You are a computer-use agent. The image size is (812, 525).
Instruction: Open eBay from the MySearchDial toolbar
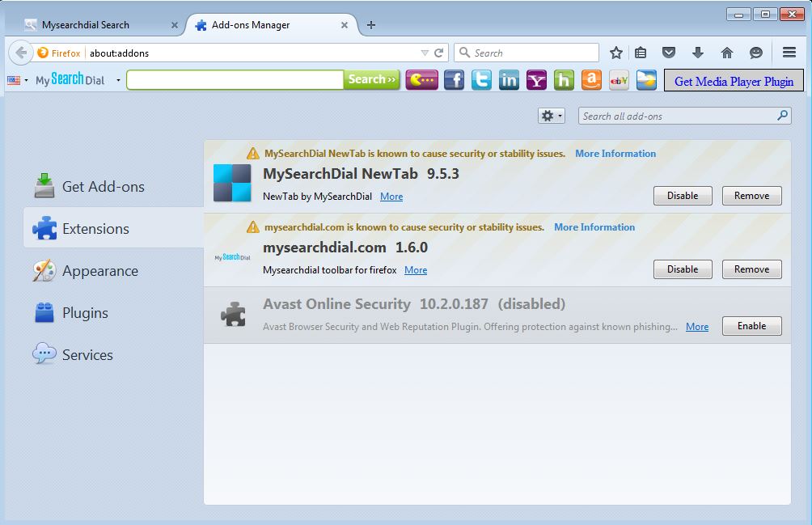(619, 80)
